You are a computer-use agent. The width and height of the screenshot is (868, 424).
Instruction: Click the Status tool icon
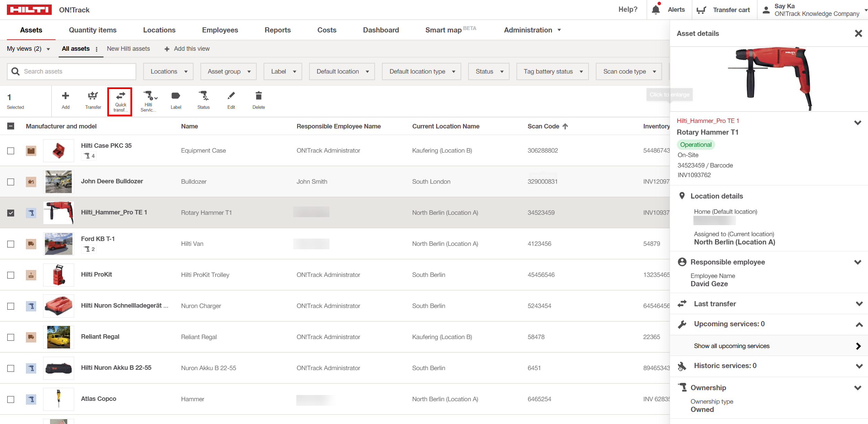pos(204,96)
